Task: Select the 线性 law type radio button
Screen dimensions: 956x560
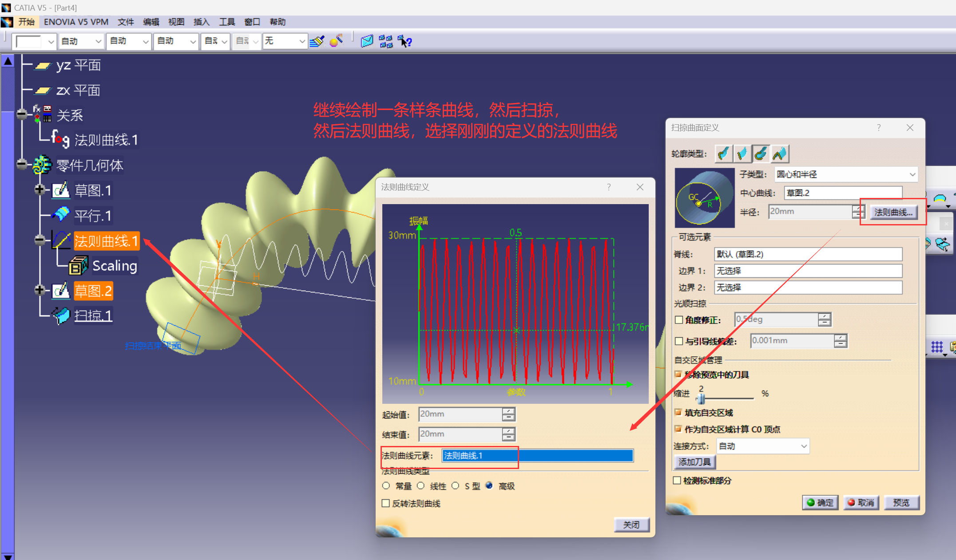Action: 421,486
